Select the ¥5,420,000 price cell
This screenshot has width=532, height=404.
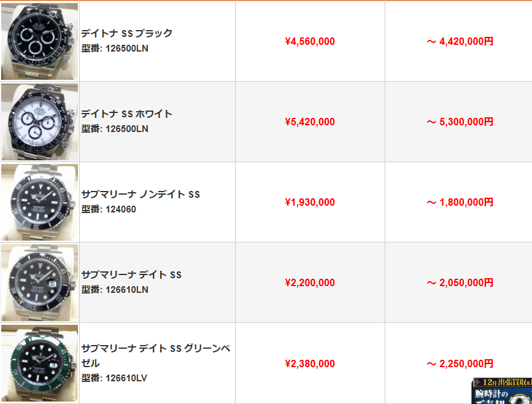click(310, 122)
